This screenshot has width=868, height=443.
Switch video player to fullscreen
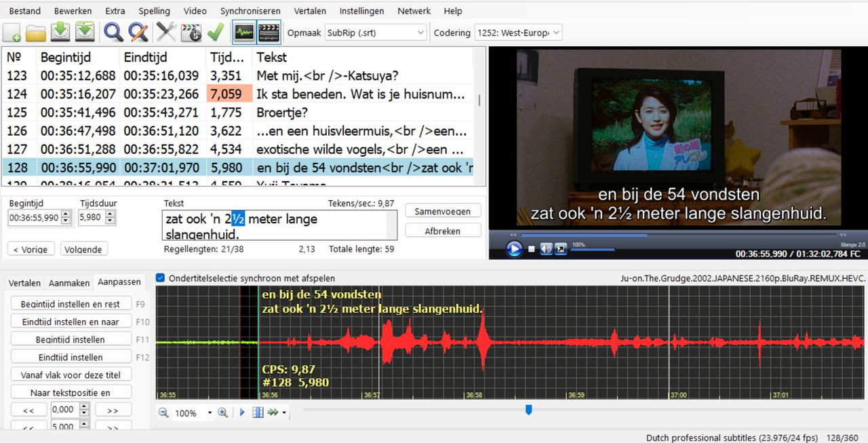click(x=561, y=249)
